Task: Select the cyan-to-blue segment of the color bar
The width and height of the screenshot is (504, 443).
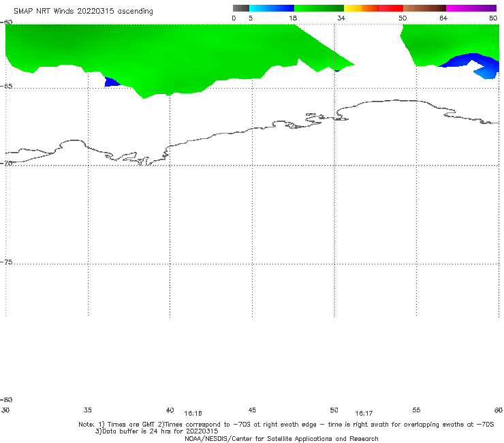Action: tap(272, 8)
